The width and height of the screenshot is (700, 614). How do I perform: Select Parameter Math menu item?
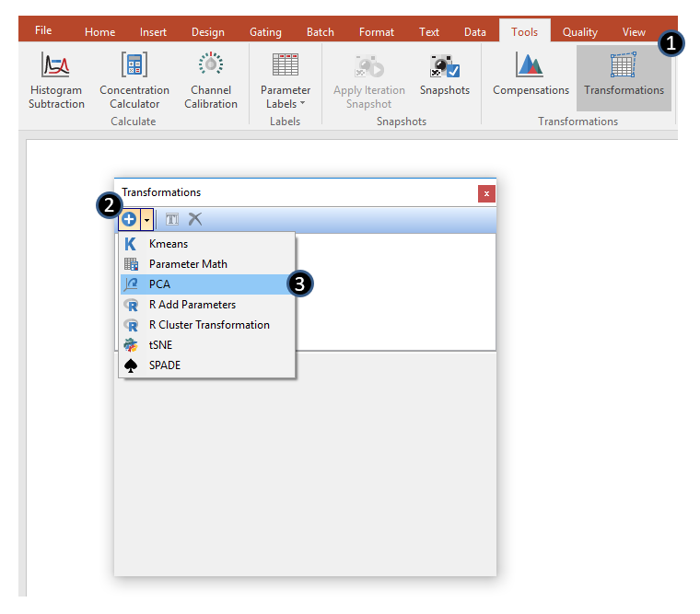tap(188, 264)
